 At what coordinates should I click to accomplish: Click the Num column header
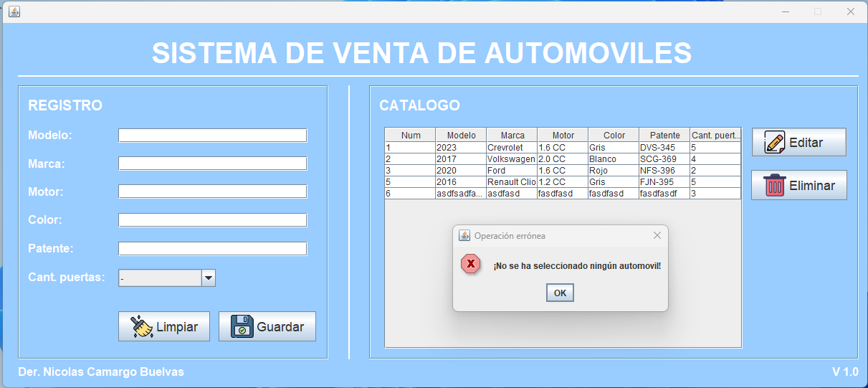(411, 135)
